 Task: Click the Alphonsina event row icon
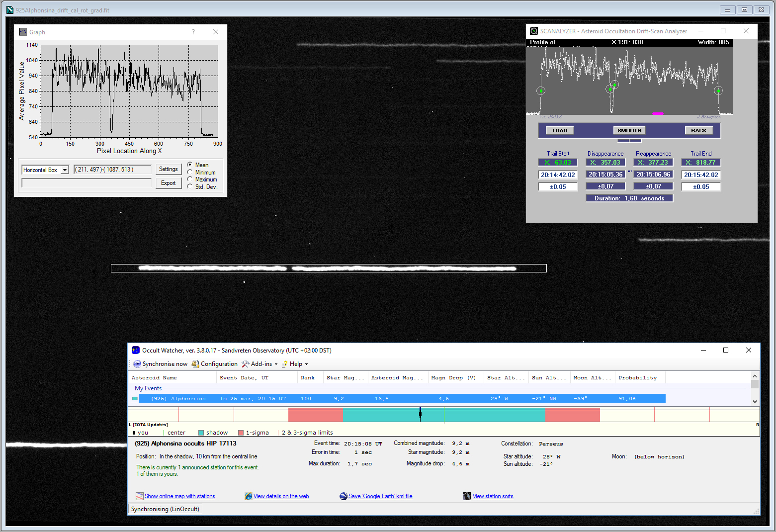tap(135, 398)
